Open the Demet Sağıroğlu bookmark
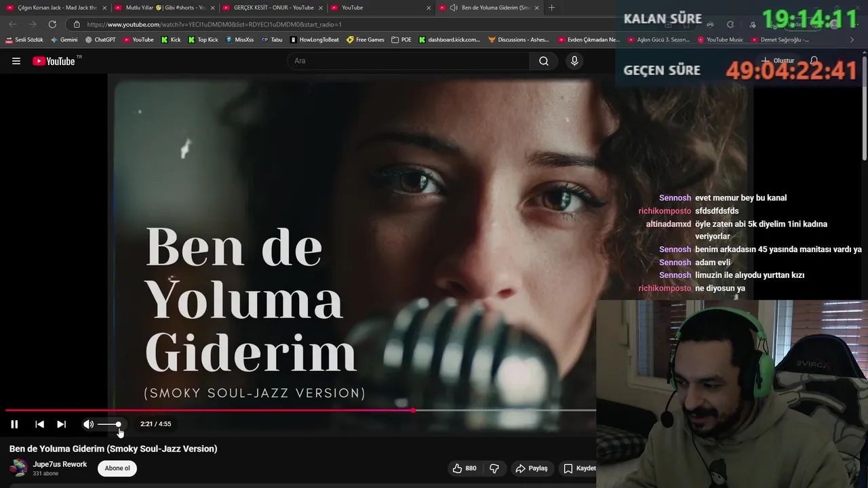 tap(780, 40)
